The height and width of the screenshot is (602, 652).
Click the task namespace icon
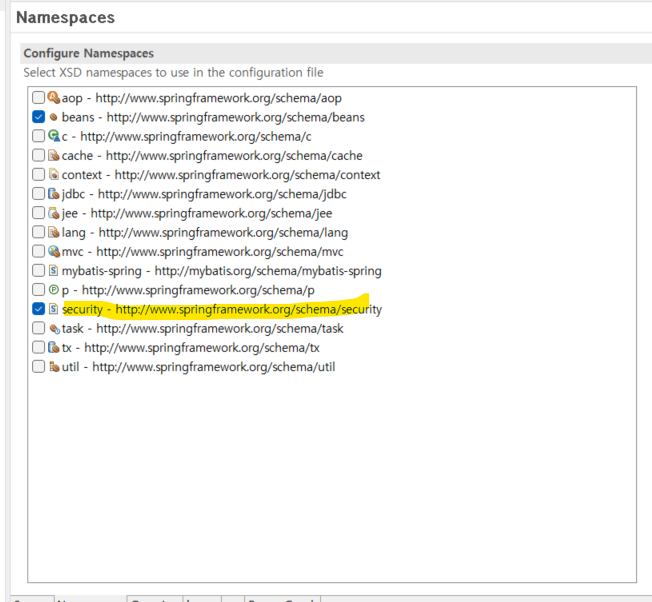click(54, 329)
